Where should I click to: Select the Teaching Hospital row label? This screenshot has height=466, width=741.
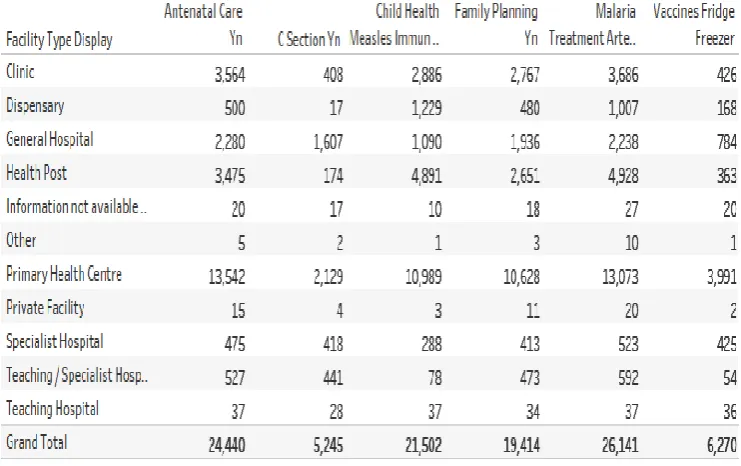[52, 409]
